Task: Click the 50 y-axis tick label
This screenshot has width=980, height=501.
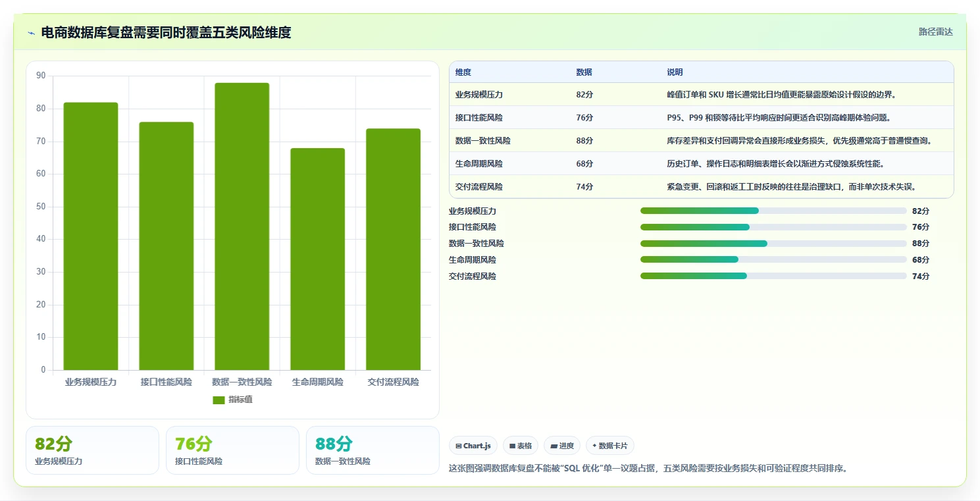Action: point(41,207)
